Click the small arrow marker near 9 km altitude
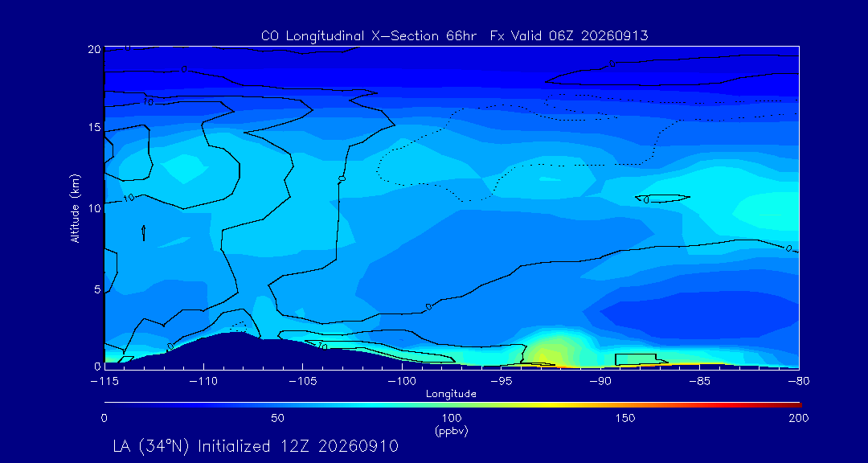Screen dimensions: 868x463 pos(144,232)
